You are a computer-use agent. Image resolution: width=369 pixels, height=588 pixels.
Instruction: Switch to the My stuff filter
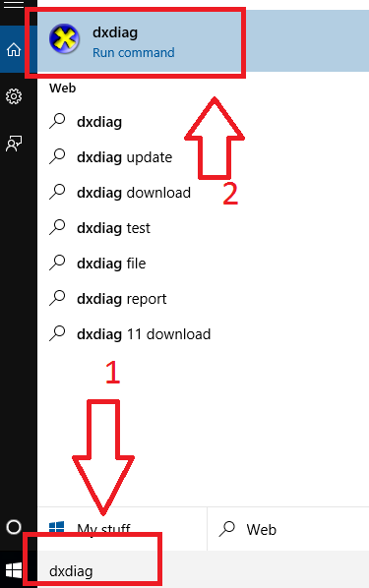(122, 529)
